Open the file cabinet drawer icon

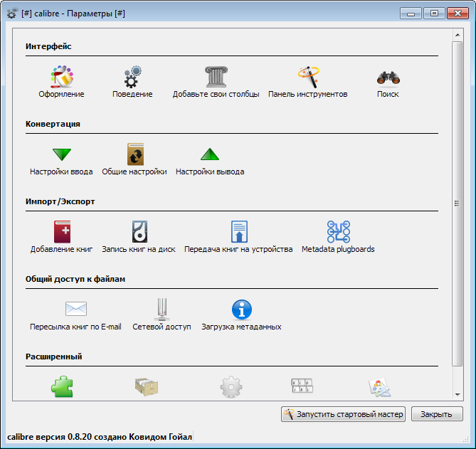coord(147,387)
